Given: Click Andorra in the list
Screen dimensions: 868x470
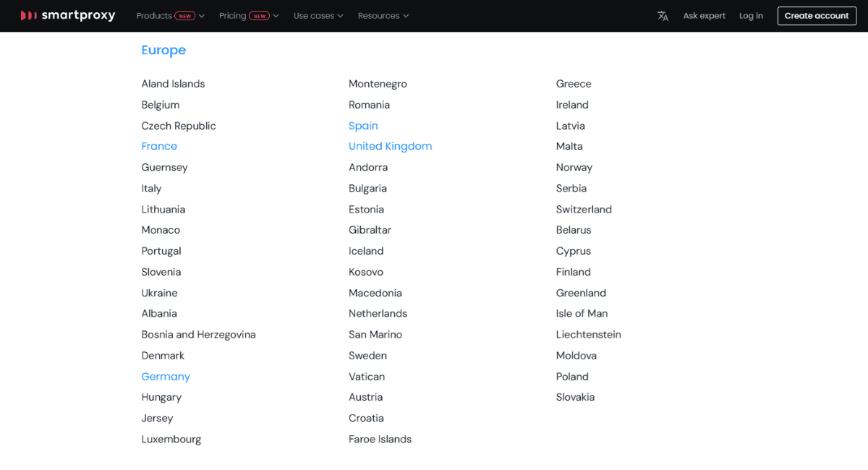Looking at the screenshot, I should click(x=368, y=167).
